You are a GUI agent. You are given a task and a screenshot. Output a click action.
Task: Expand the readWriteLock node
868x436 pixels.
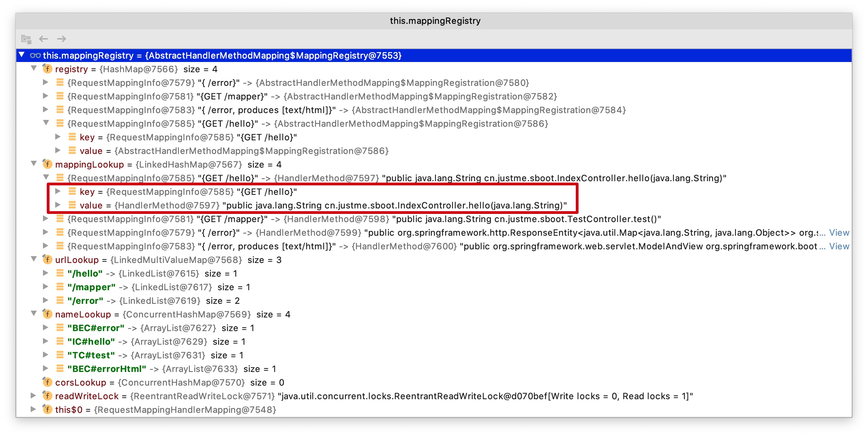pos(33,395)
